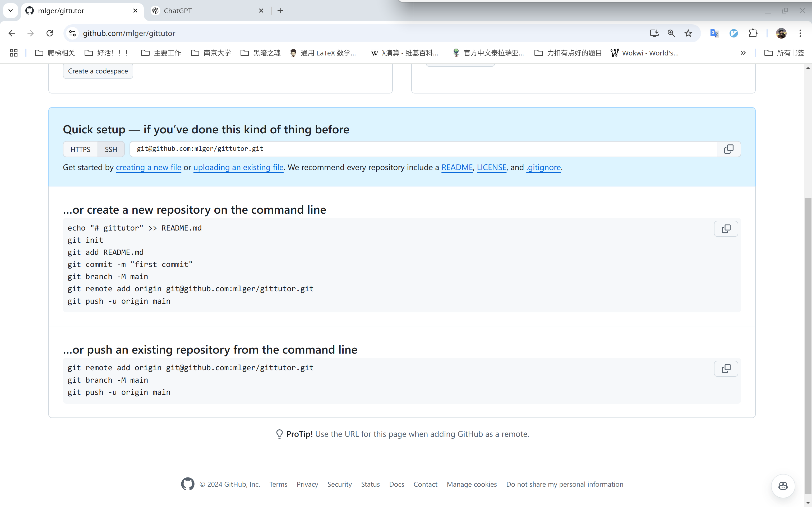812x507 pixels.
Task: Copy the SSH clone URL
Action: point(728,149)
